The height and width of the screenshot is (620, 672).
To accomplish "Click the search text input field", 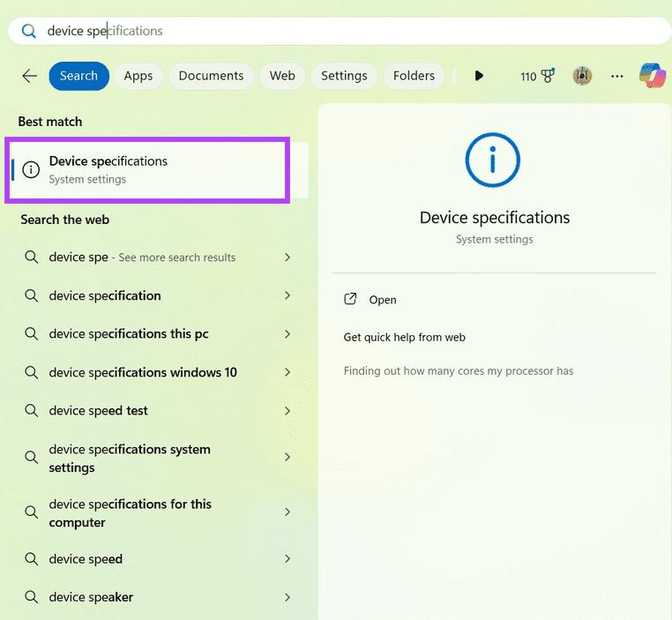I will point(340,31).
